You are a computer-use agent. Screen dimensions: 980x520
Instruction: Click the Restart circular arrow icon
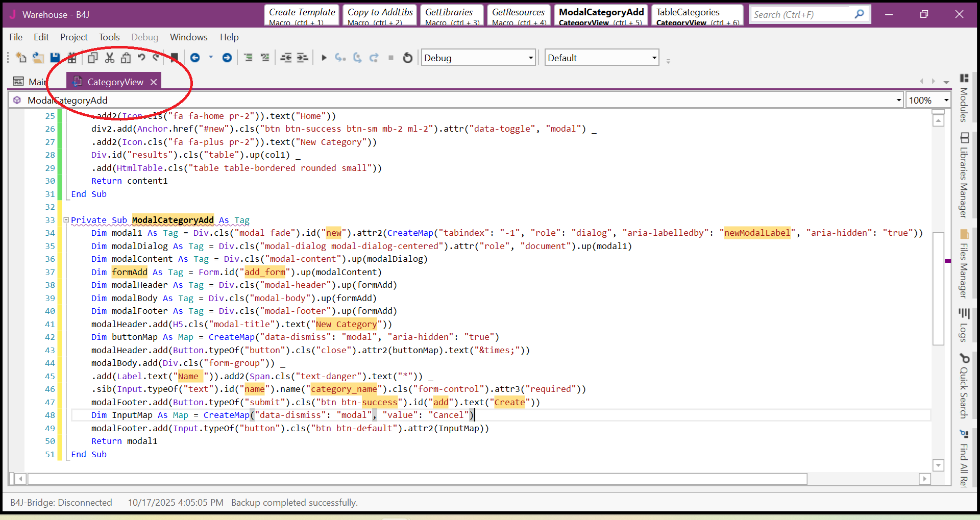click(x=407, y=58)
